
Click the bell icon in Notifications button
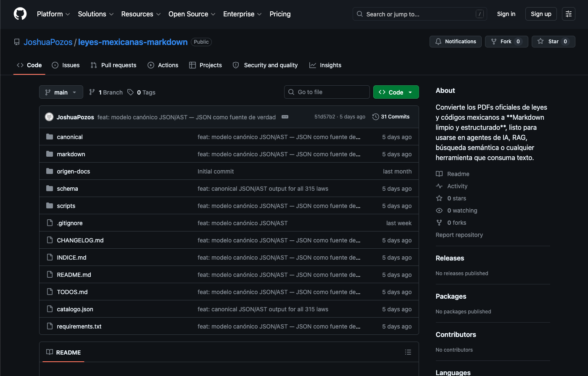point(438,42)
